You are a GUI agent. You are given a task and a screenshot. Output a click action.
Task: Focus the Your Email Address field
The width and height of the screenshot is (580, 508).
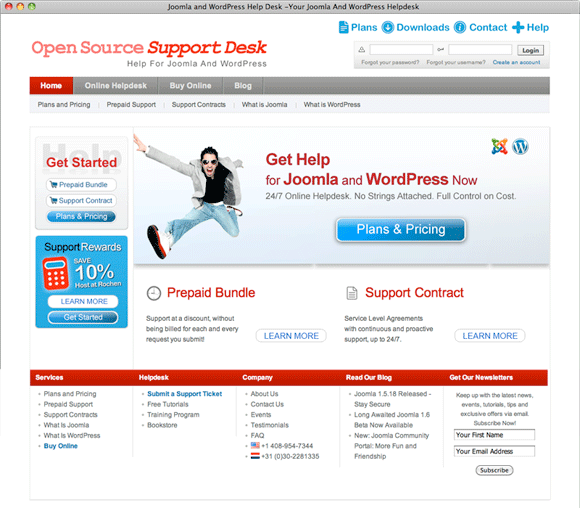tap(494, 451)
